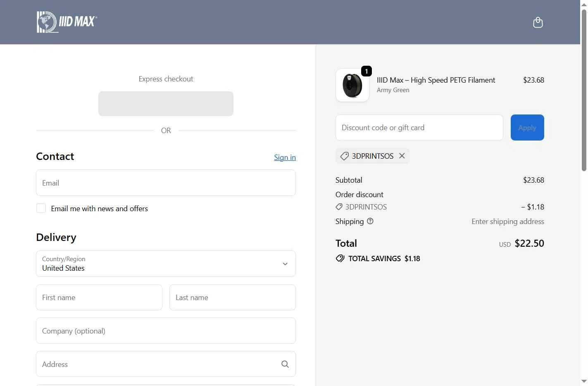588x386 pixels.
Task: Open the shopping bag cart icon
Action: coord(538,22)
